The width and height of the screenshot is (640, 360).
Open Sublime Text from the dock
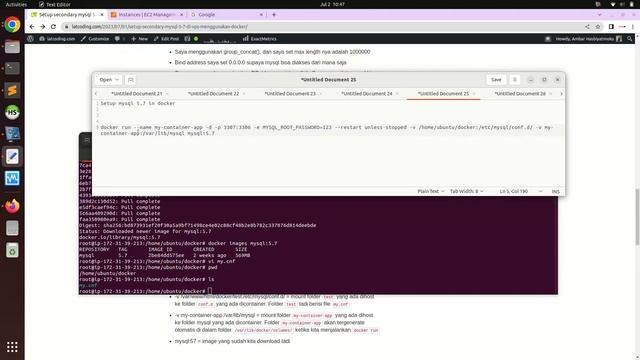click(x=12, y=90)
